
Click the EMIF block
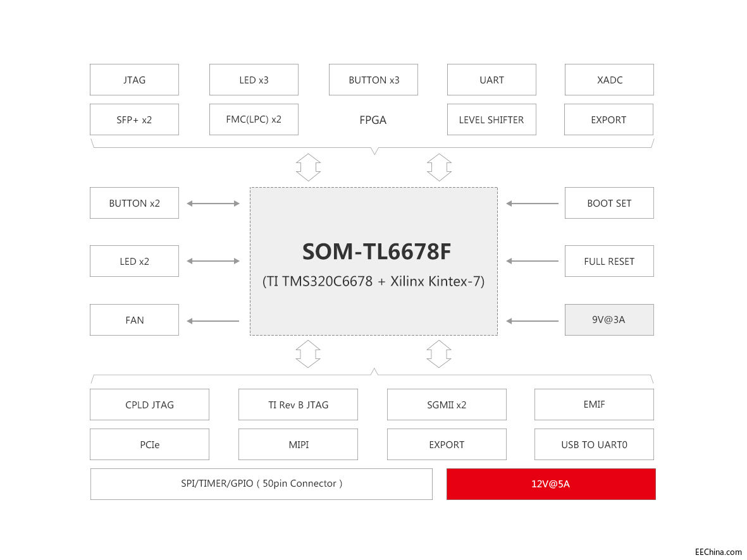(x=594, y=405)
